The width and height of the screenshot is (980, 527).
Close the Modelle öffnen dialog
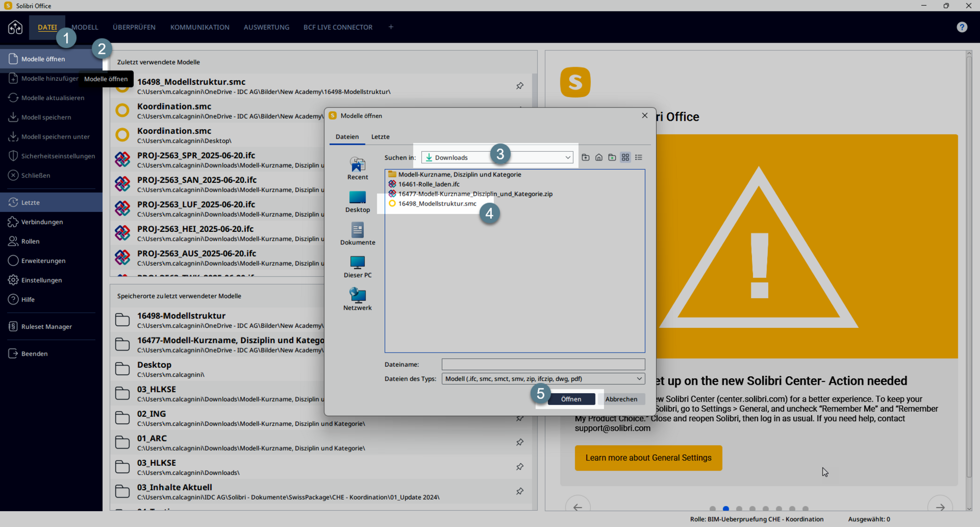tap(645, 115)
